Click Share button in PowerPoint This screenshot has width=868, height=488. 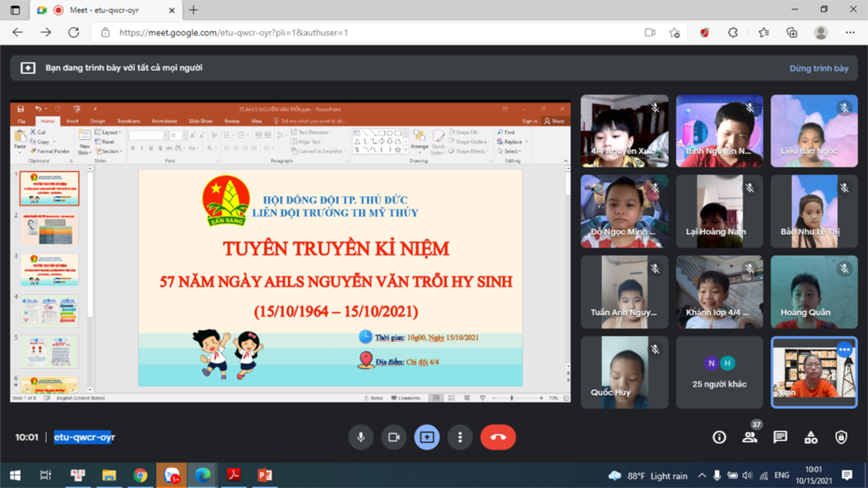tap(554, 121)
